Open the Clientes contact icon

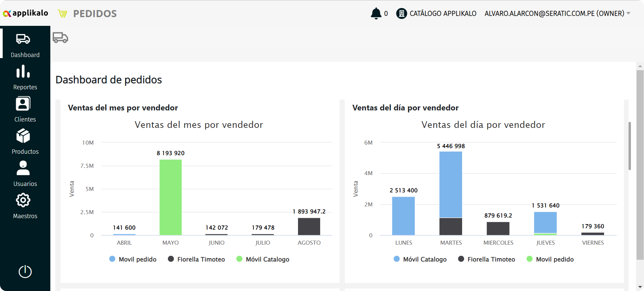tap(23, 103)
